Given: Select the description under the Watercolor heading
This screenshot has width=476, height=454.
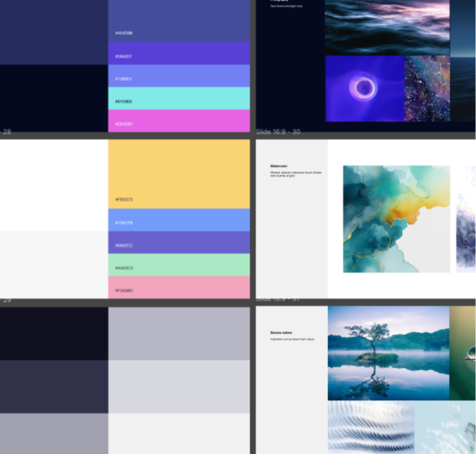Looking at the screenshot, I should click(296, 174).
